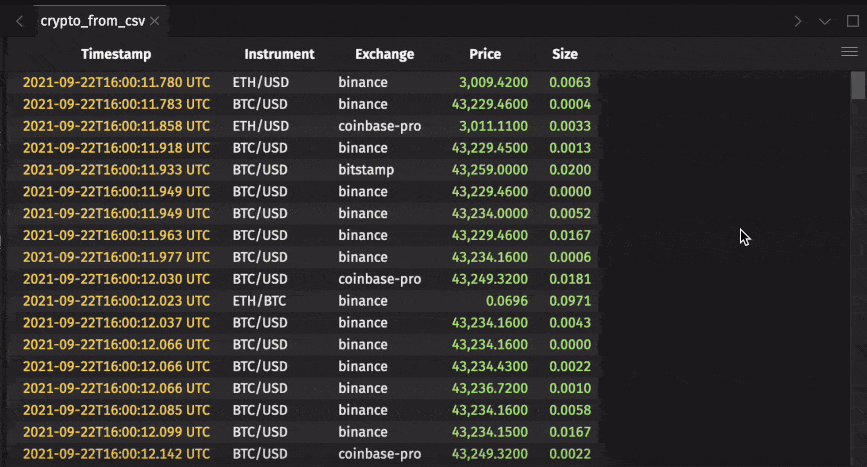Image resolution: width=867 pixels, height=467 pixels.
Task: Click the Price column header
Action: [485, 54]
